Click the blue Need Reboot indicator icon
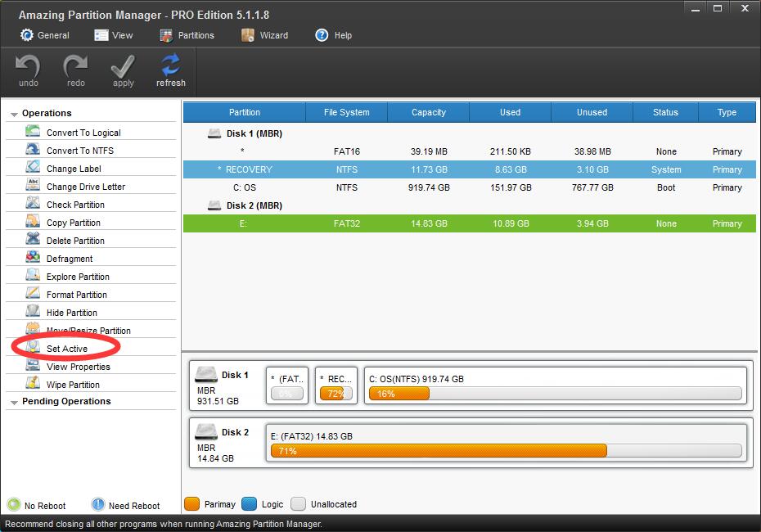Viewport: 761px width, 532px height. coord(98,505)
